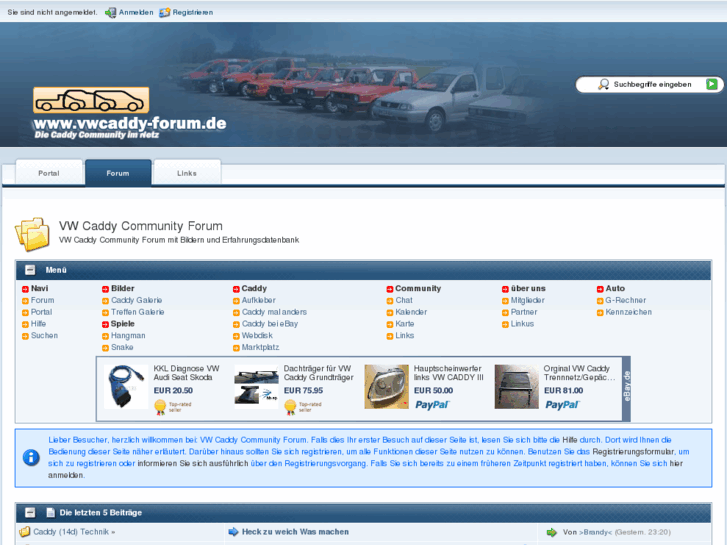Open the KKL Diagnose VW Audi Seat Skoda listing

click(186, 373)
